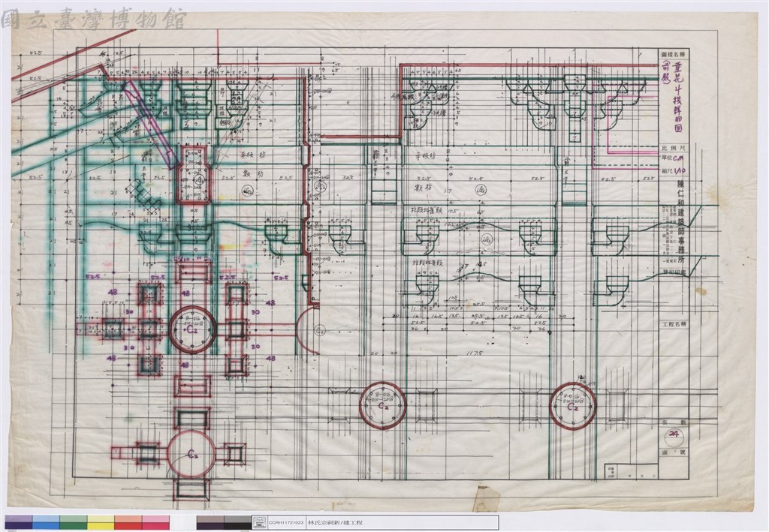Viewport: 769px width, 532px height.
Task: Click the 國立臺灣博物館 watermark
Action: (x=93, y=20)
